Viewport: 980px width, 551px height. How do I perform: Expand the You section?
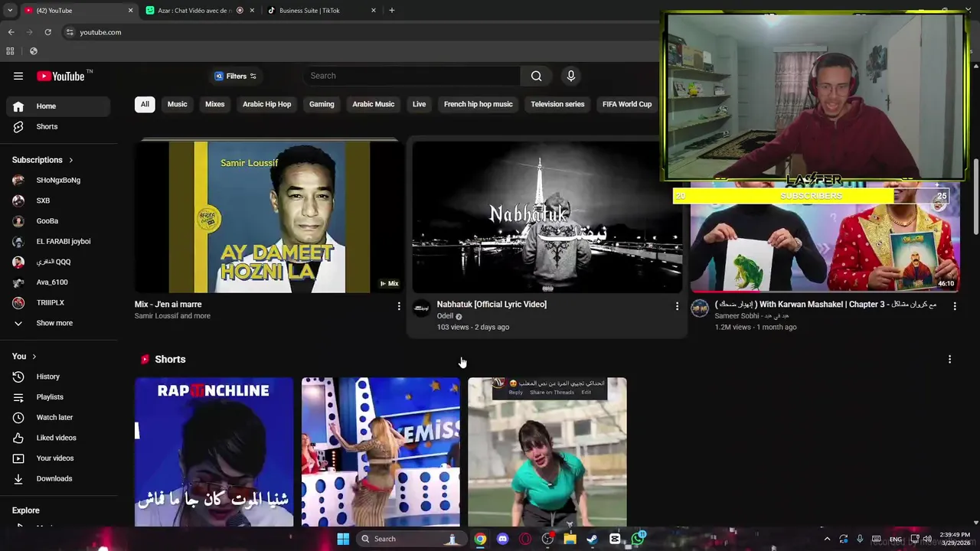point(24,356)
